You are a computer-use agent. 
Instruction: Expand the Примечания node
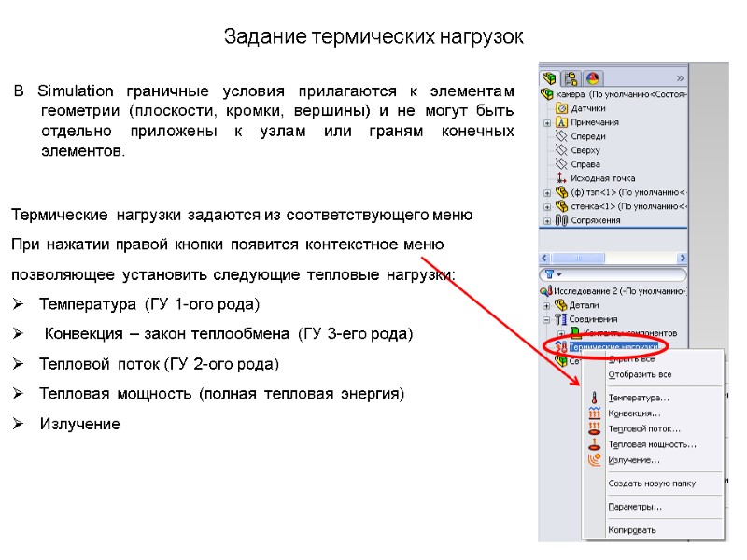[x=547, y=123]
